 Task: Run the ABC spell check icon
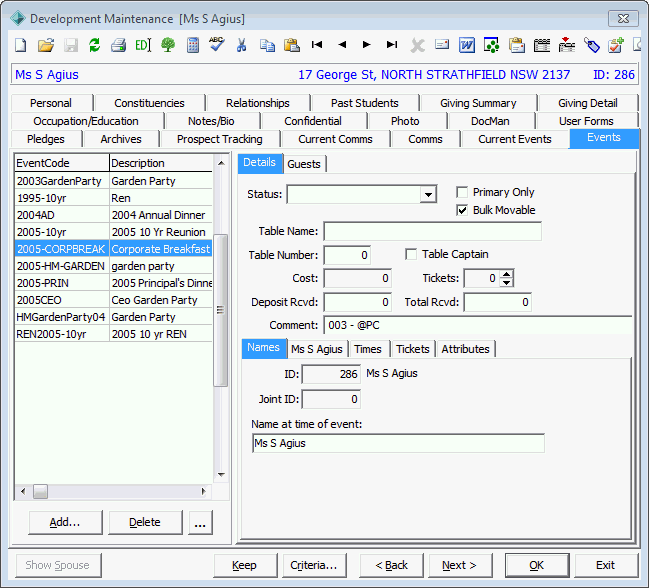[x=217, y=44]
